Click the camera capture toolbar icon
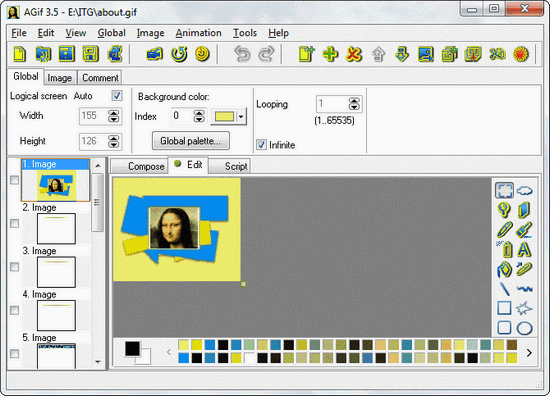 click(154, 54)
